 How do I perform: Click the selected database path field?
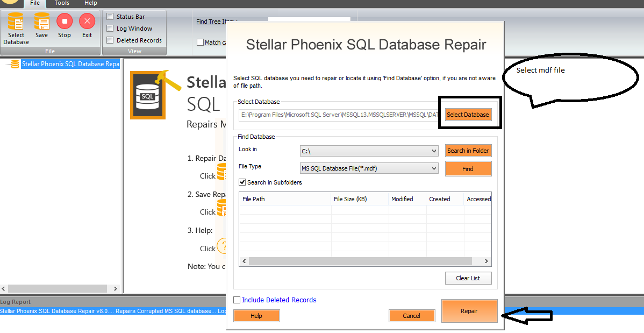(x=340, y=115)
